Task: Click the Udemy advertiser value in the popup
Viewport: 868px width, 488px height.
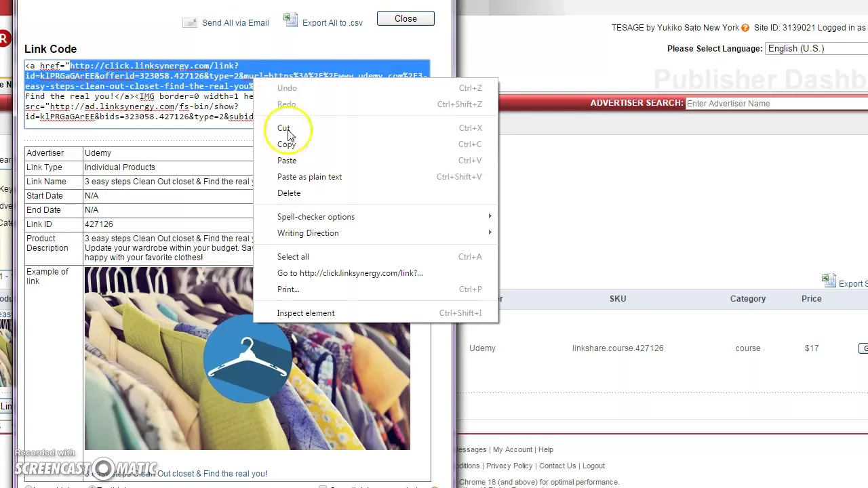Action: coord(98,153)
